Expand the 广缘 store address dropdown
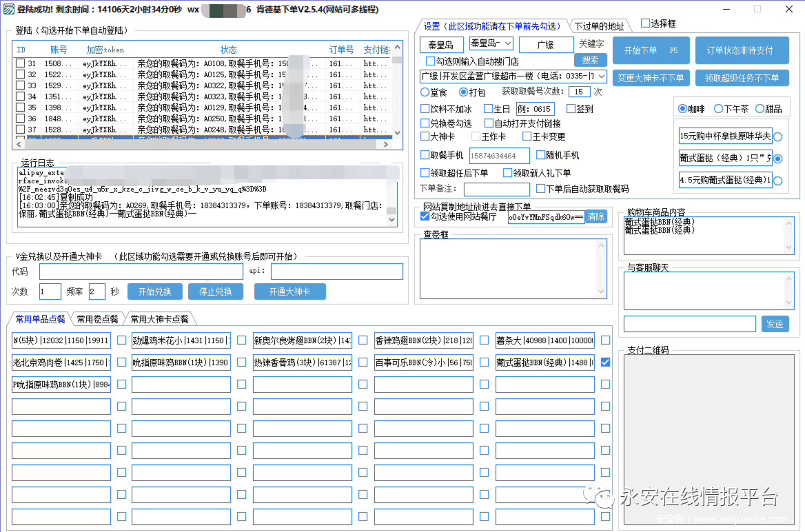 coord(602,76)
